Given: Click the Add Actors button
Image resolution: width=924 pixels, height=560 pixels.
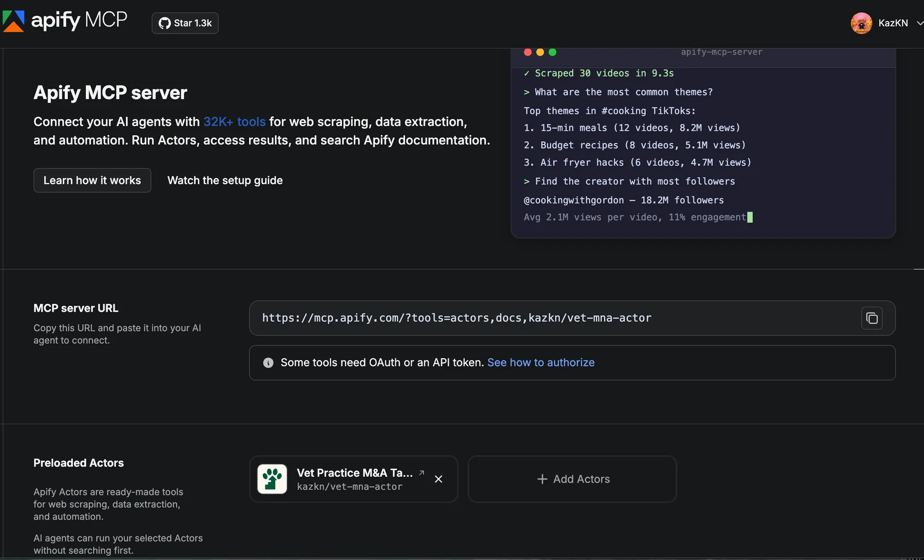Looking at the screenshot, I should point(572,479).
